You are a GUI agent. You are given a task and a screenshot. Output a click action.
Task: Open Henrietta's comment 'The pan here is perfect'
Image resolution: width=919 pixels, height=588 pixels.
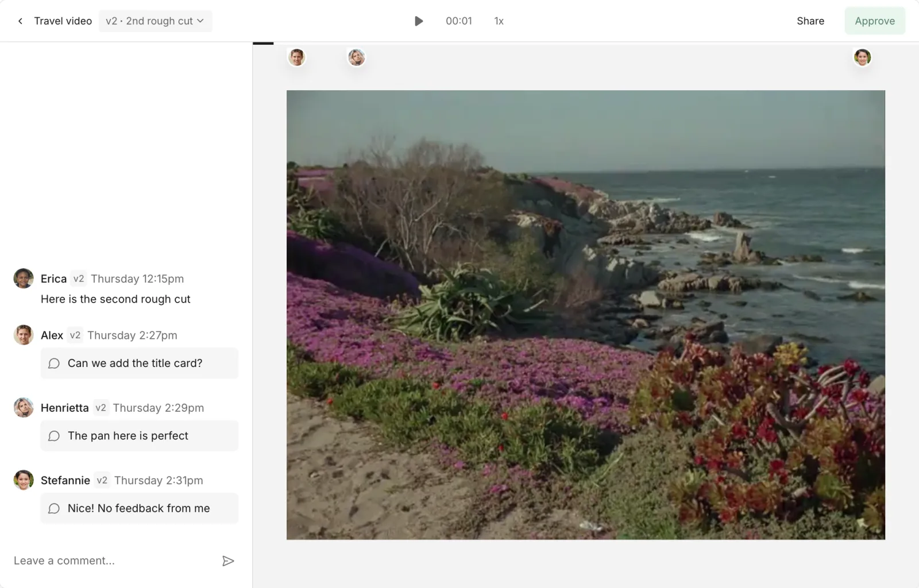[139, 436]
